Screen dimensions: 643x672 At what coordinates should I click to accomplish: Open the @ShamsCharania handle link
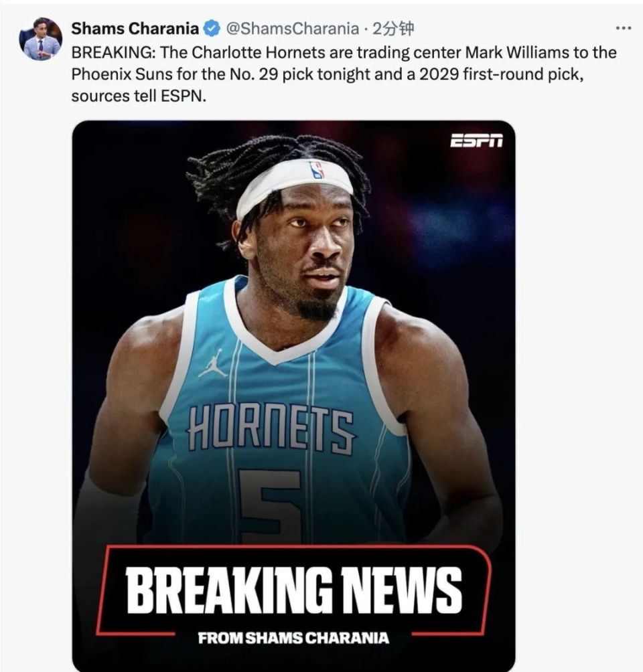pyautogui.click(x=292, y=29)
